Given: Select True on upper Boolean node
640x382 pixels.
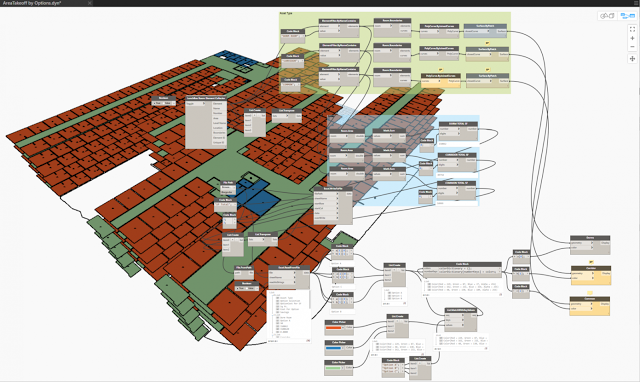Looking at the screenshot, I should pos(157,103).
